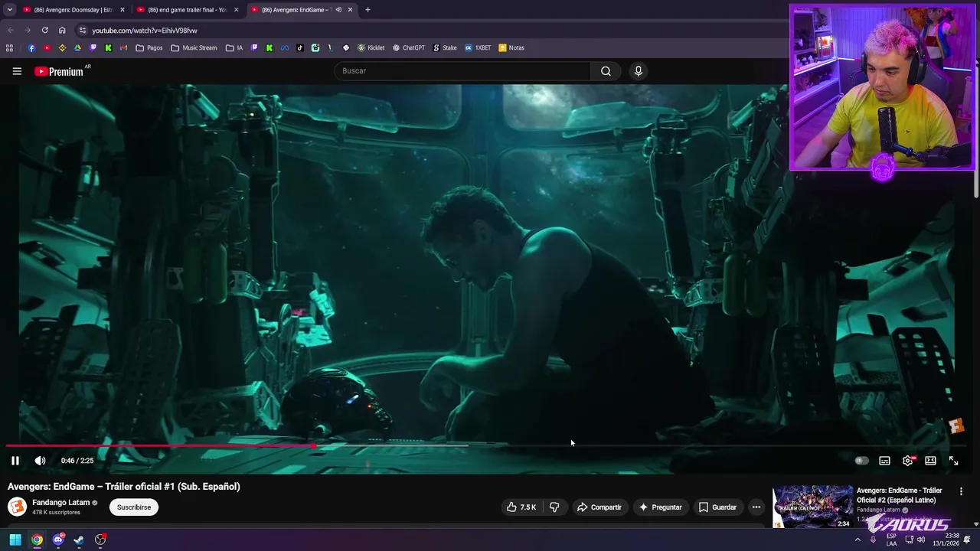Run search with the magnifier button
980x551 pixels.
point(606,71)
